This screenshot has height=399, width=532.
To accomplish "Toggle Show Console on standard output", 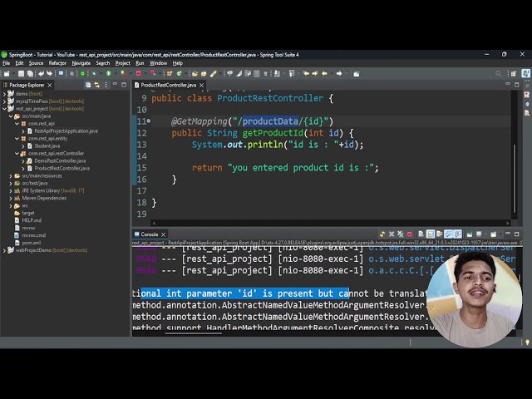I will tap(449, 234).
